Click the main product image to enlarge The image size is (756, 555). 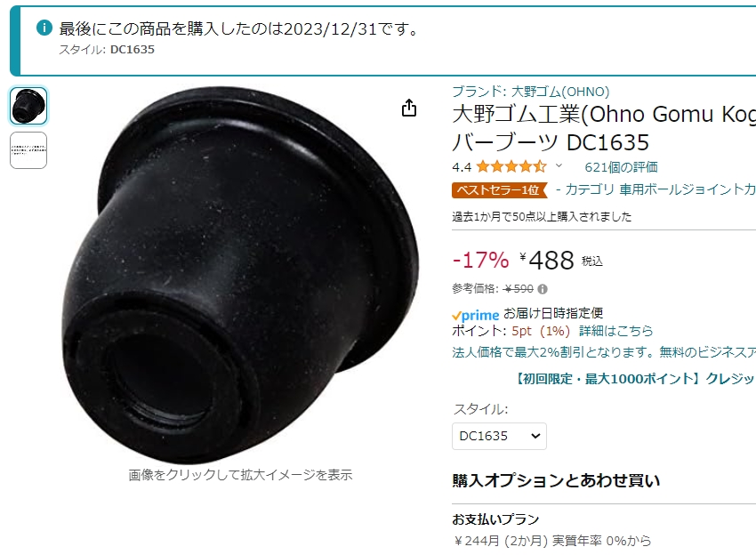pyautogui.click(x=240, y=275)
